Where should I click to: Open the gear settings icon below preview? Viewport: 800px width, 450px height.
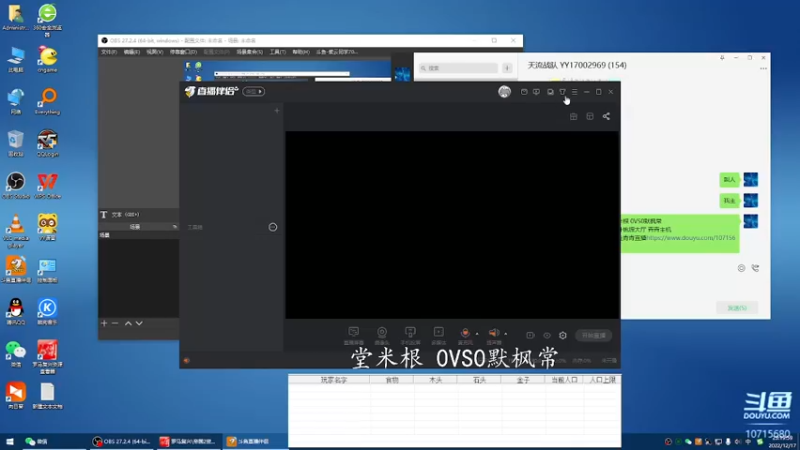click(x=563, y=335)
